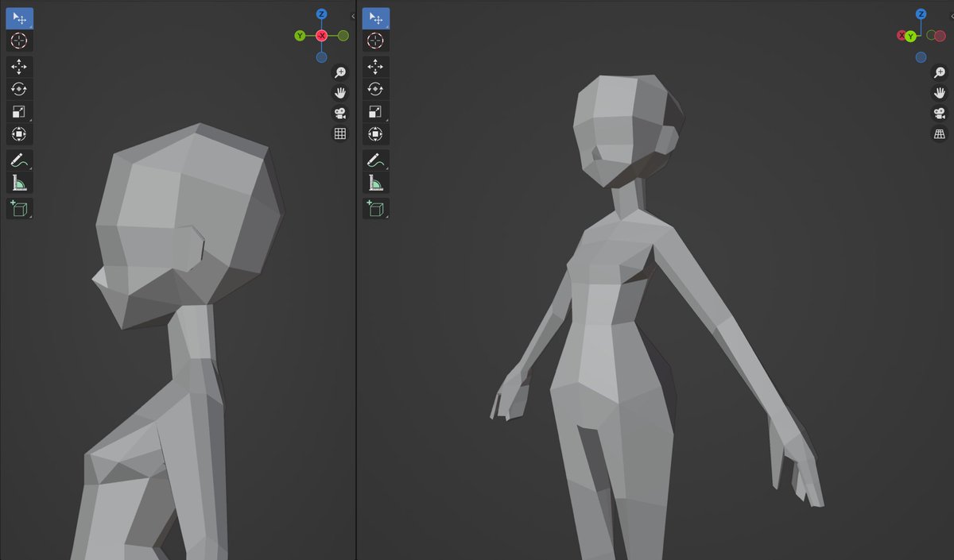The height and width of the screenshot is (560, 954).
Task: Click the dark red negative X on right gizmo
Action: pyautogui.click(x=940, y=36)
